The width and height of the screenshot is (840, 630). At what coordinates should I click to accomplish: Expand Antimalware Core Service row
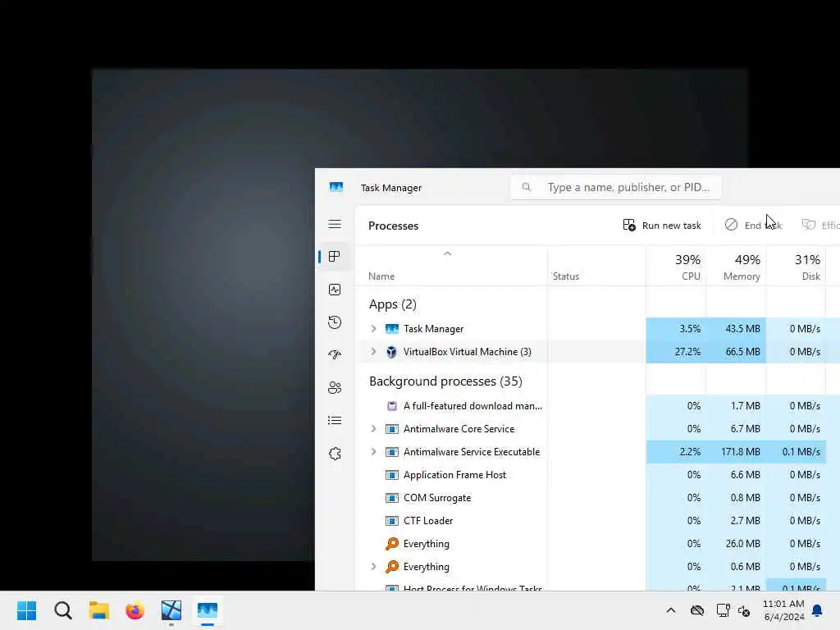(x=373, y=429)
